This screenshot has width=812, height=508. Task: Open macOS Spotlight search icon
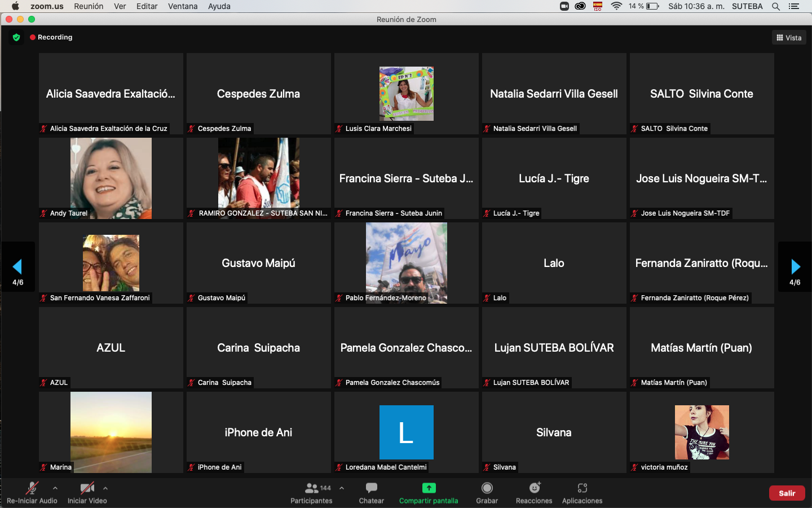(x=776, y=6)
